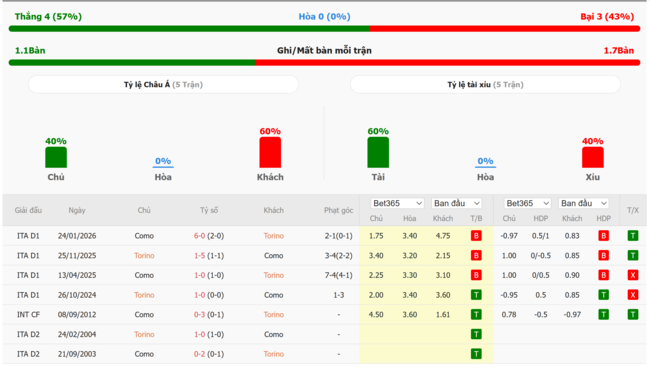The width and height of the screenshot is (650, 368).
Task: Open the first Ban đầu odds dropdown
Action: 456,203
